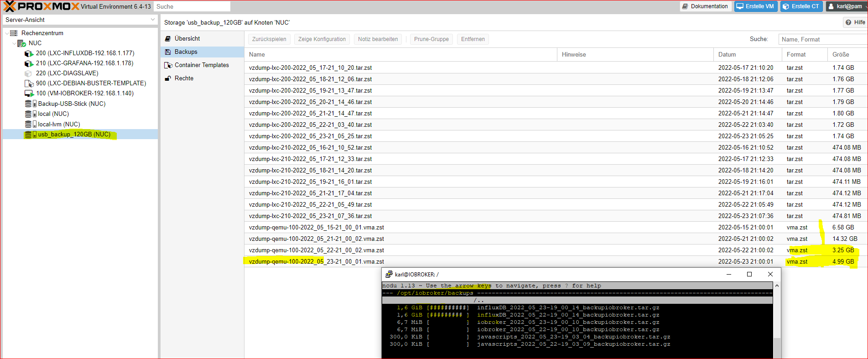The width and height of the screenshot is (868, 359).
Task: Select iobroker_2022_05_22 backup in ncdu terminal
Action: (x=568, y=329)
